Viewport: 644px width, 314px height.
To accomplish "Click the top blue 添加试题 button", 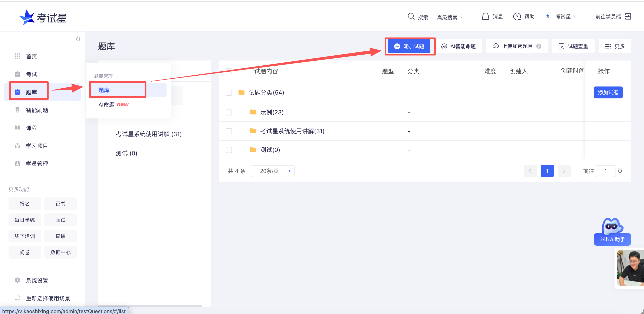I will click(409, 46).
